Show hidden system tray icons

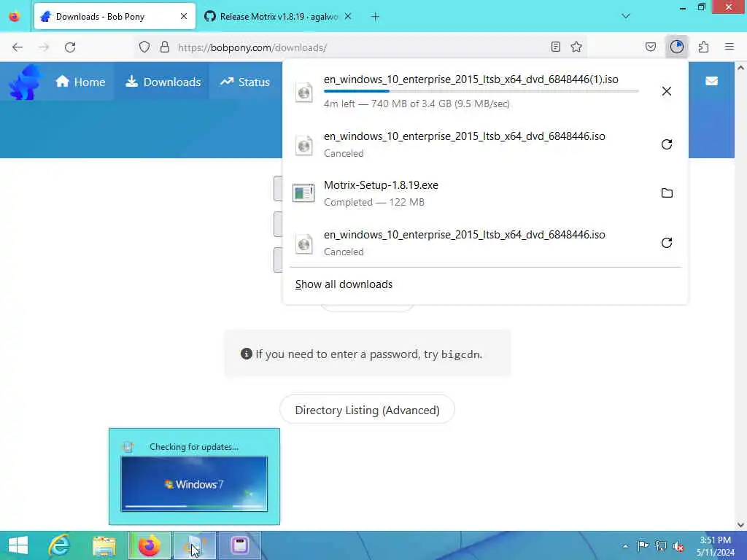tap(625, 546)
